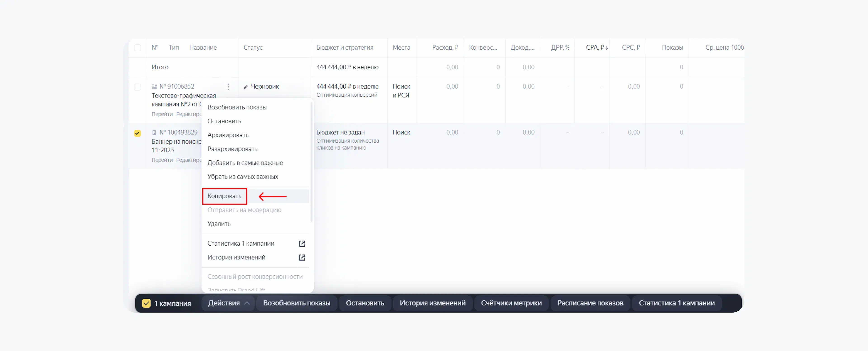Click 'Оптимизация конверсий' strategy text
Screen dimensions: 868x351
347,95
